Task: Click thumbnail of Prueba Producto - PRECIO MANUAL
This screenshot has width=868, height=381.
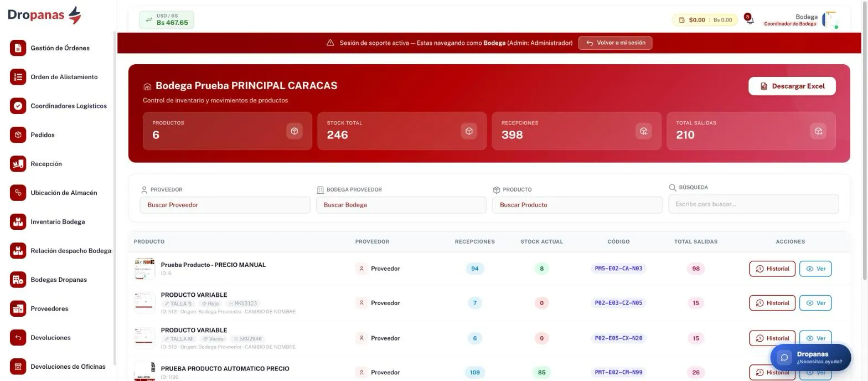Action: [x=144, y=269]
